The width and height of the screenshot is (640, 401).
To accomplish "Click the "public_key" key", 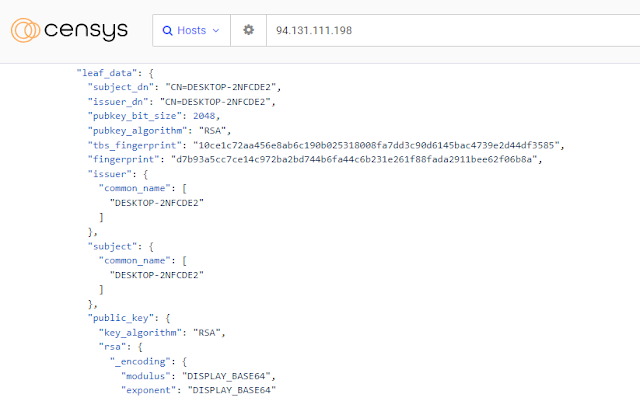I will coord(121,318).
